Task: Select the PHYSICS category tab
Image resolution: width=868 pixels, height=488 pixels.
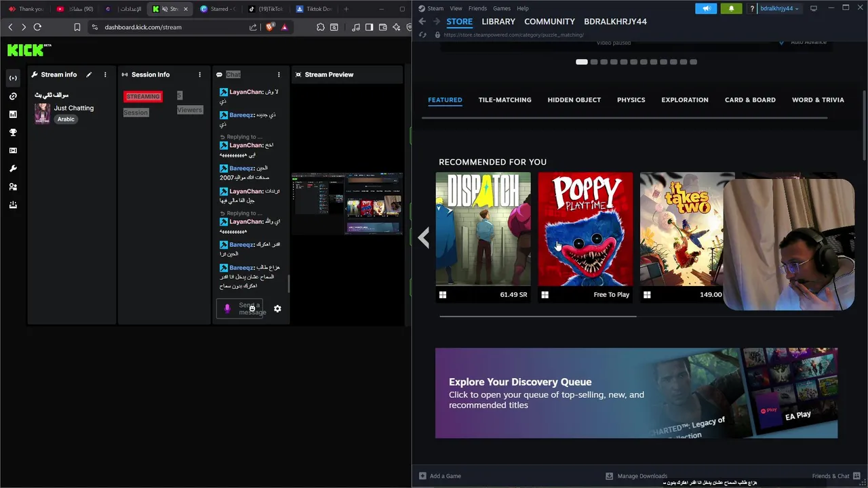Action: (x=631, y=100)
